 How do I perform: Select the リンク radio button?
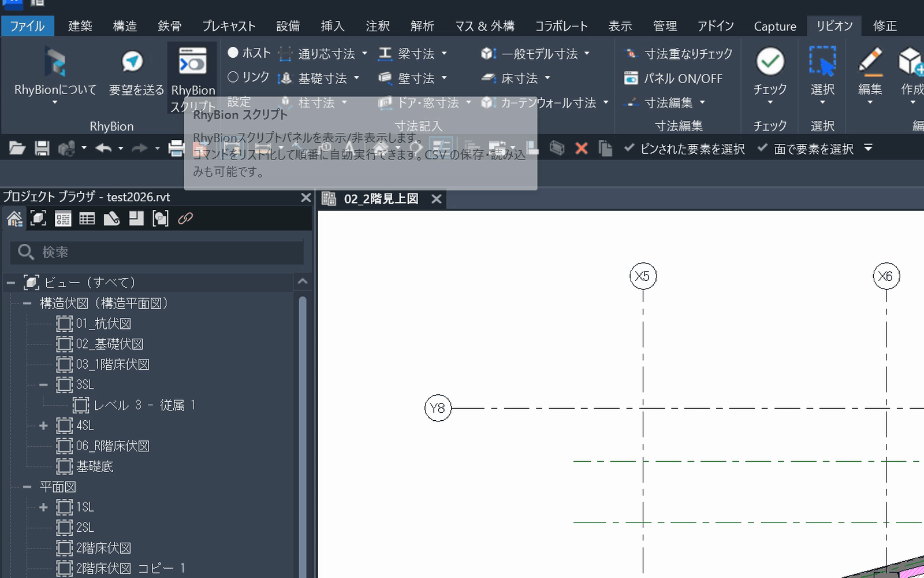233,77
